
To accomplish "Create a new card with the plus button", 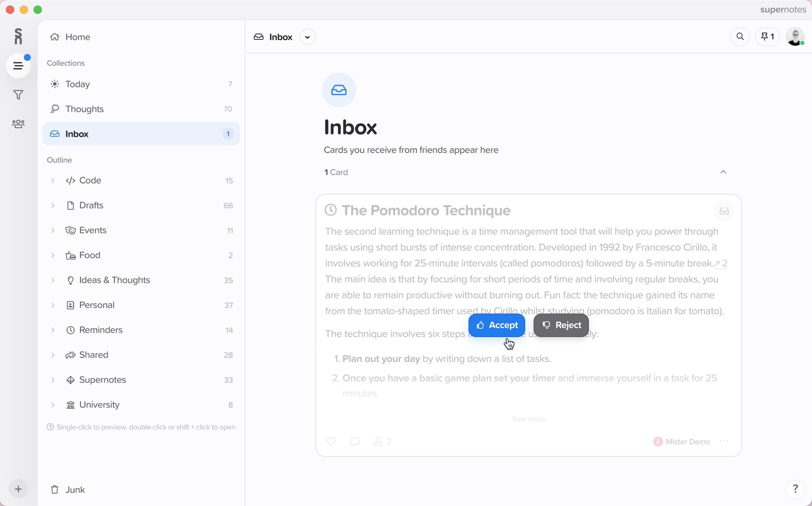I will click(18, 489).
